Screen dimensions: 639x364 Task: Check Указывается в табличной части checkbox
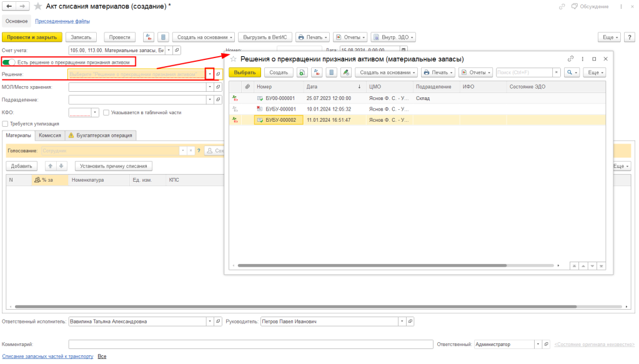point(106,112)
